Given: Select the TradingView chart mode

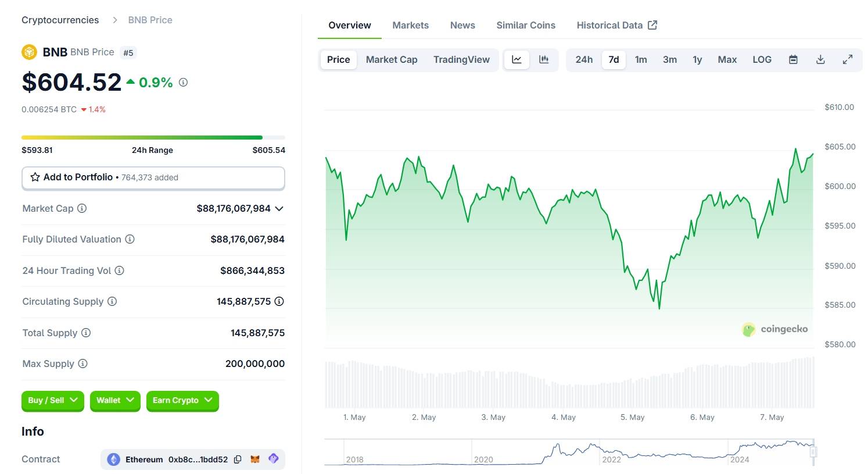Looking at the screenshot, I should pos(461,59).
